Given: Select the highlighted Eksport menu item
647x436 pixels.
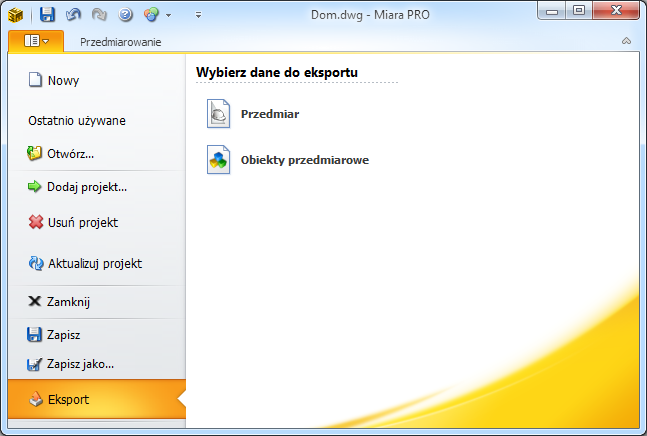Looking at the screenshot, I should 97,399.
